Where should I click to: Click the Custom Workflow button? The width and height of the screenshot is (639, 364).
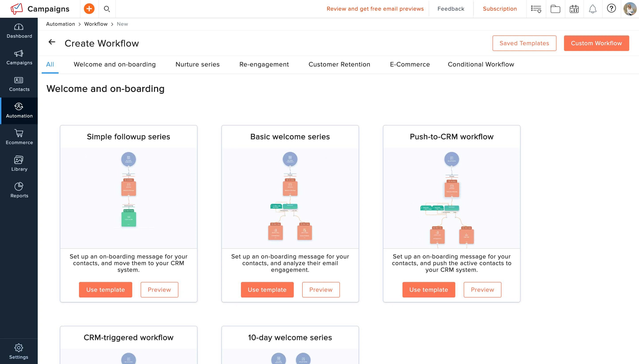click(x=596, y=43)
